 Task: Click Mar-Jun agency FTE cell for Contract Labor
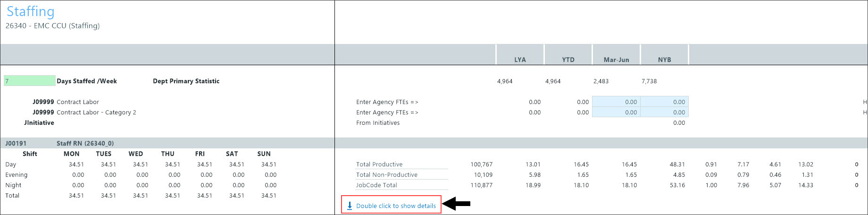616,102
